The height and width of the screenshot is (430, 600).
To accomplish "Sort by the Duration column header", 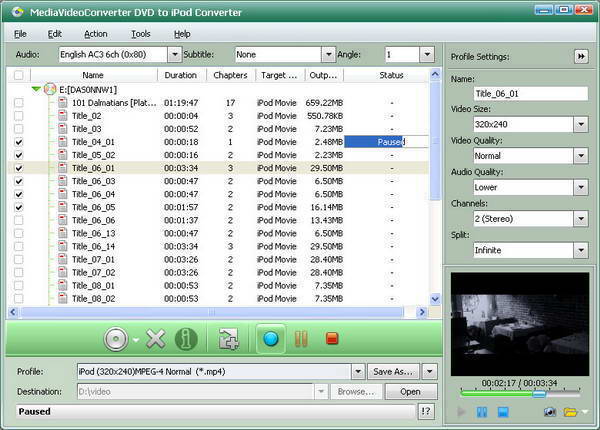I will [181, 75].
